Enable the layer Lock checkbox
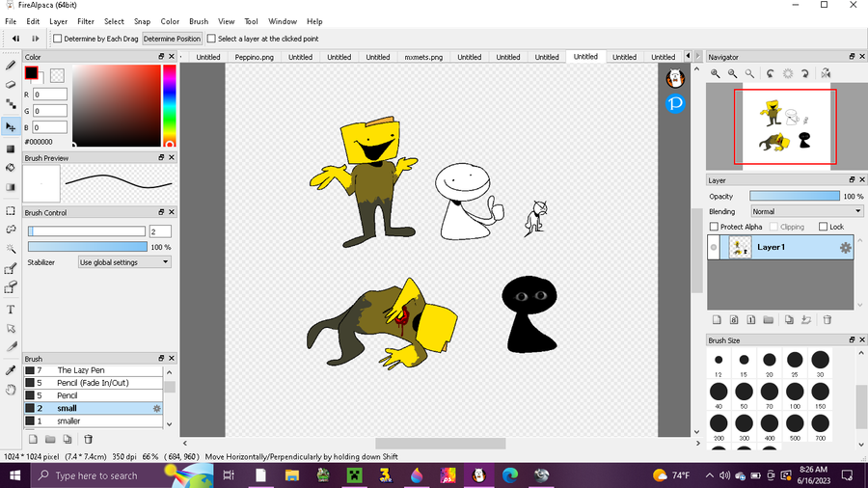 pyautogui.click(x=824, y=227)
